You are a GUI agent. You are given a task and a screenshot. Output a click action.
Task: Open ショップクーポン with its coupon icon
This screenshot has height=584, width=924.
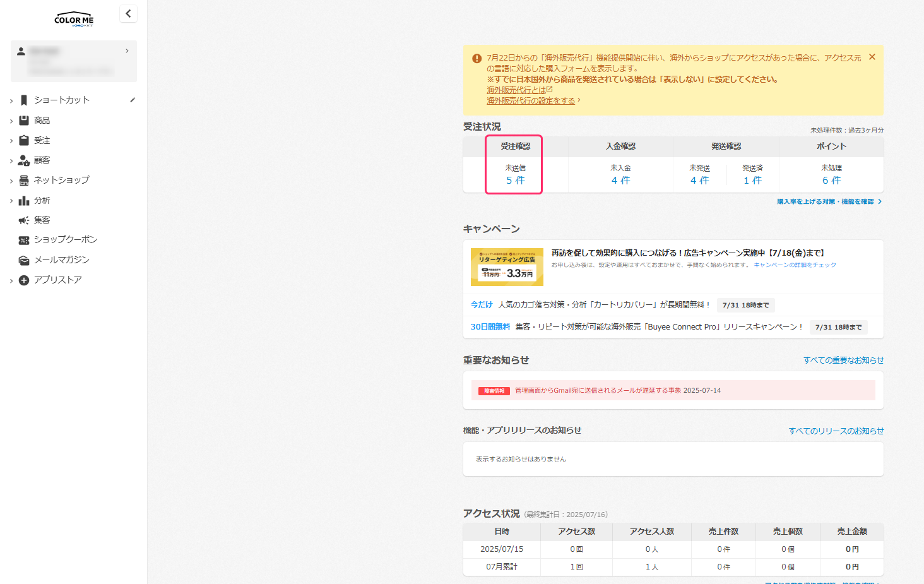(25, 240)
